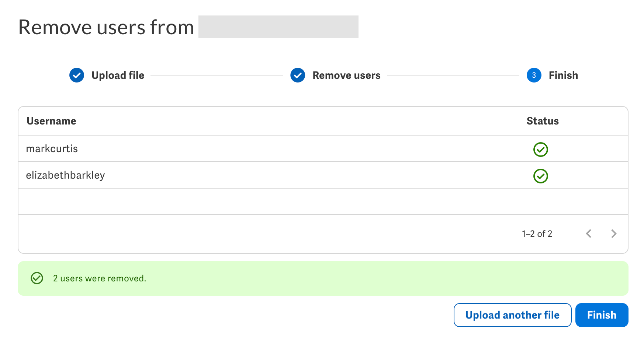Click elizabethbarkley green status checkmark
Image resolution: width=644 pixels, height=344 pixels.
pyautogui.click(x=541, y=176)
